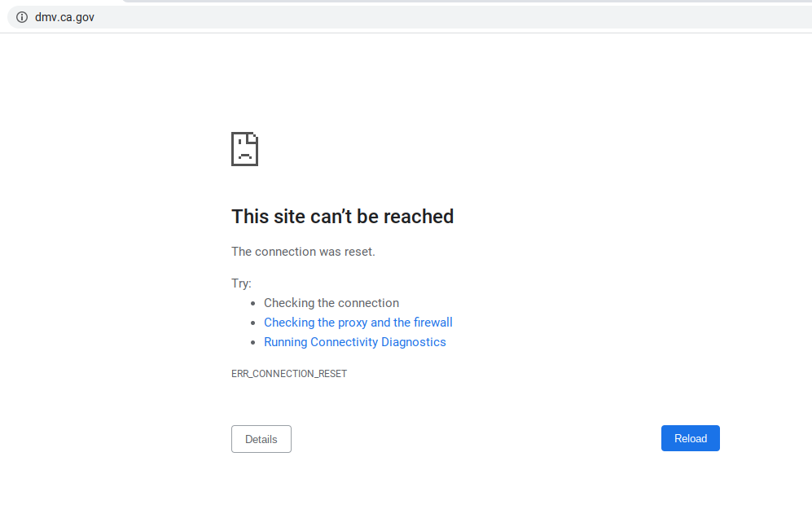Click the dmv.ca.gov address bar URL

click(x=64, y=17)
